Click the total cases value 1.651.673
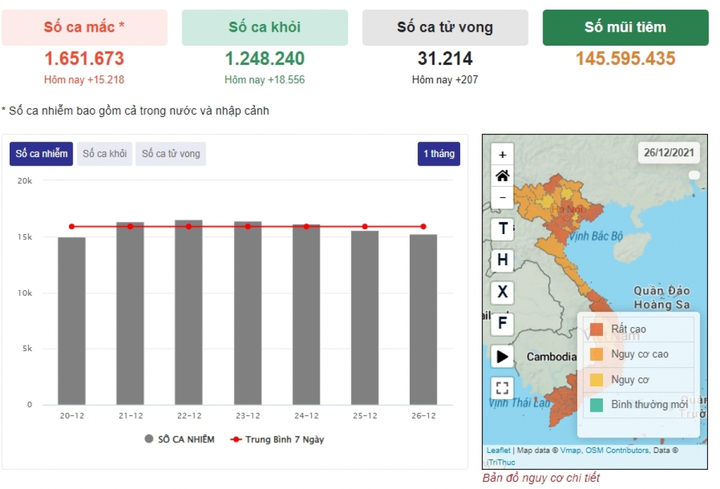 point(84,59)
